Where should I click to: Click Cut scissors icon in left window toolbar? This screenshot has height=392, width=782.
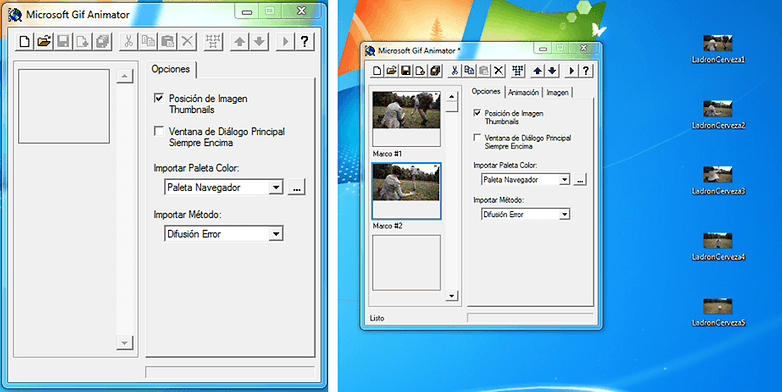(x=129, y=41)
